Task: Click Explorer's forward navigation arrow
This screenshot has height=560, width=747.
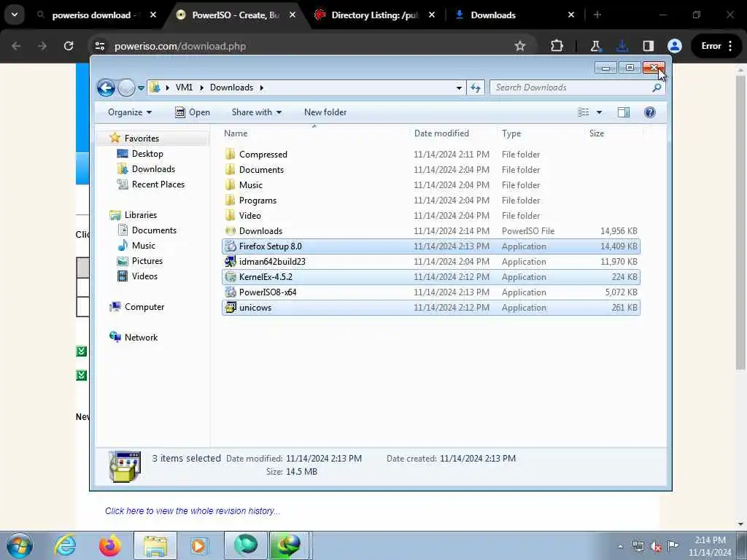Action: pyautogui.click(x=126, y=87)
